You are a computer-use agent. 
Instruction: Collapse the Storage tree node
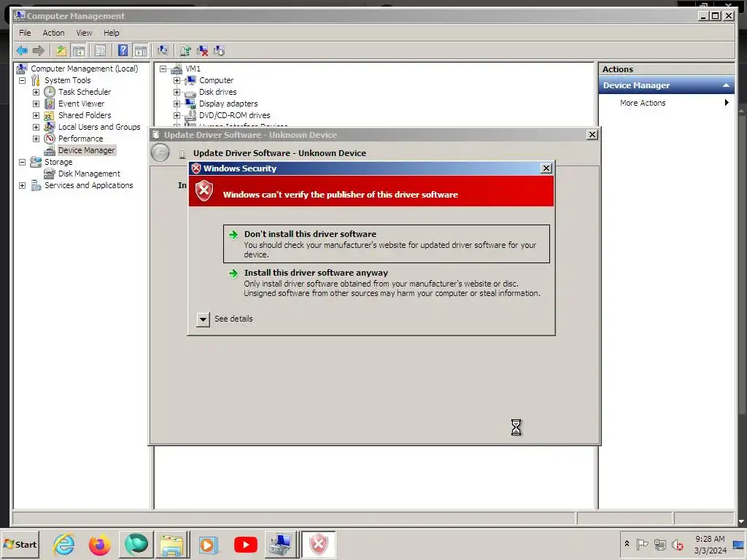22,162
